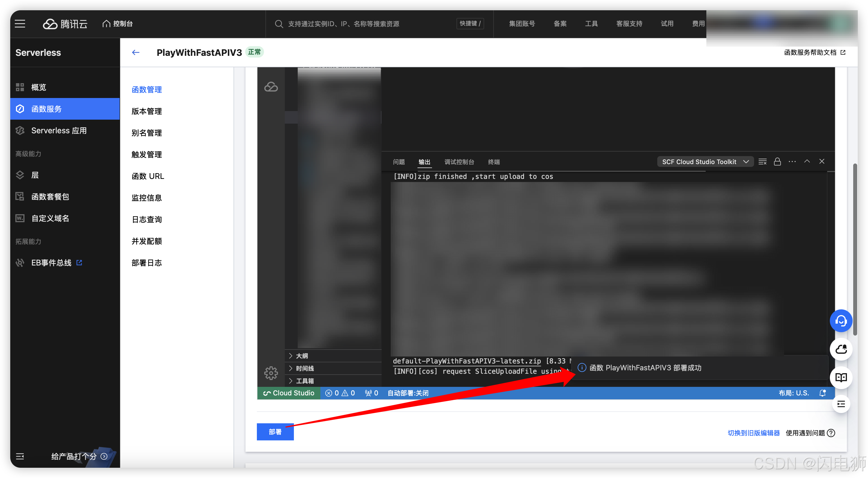Clear output using the list icon

[x=762, y=162]
